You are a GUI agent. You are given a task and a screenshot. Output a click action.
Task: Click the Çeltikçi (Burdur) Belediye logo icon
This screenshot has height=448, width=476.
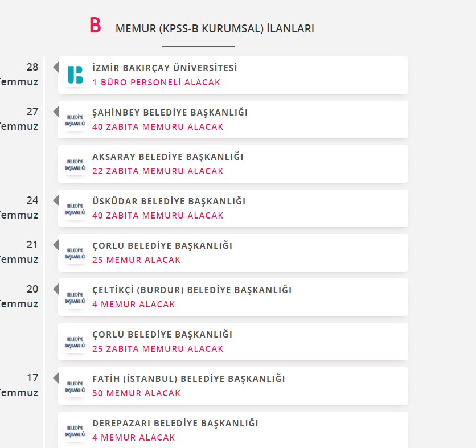[75, 298]
